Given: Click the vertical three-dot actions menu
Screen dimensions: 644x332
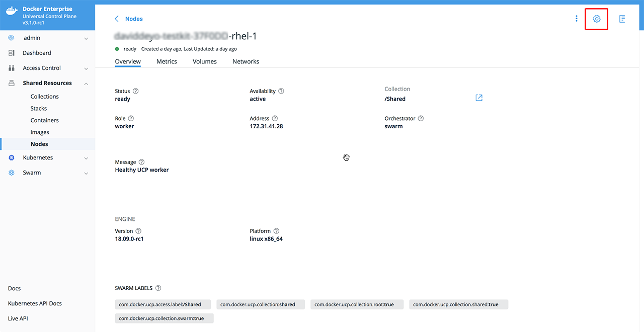Looking at the screenshot, I should click(577, 19).
